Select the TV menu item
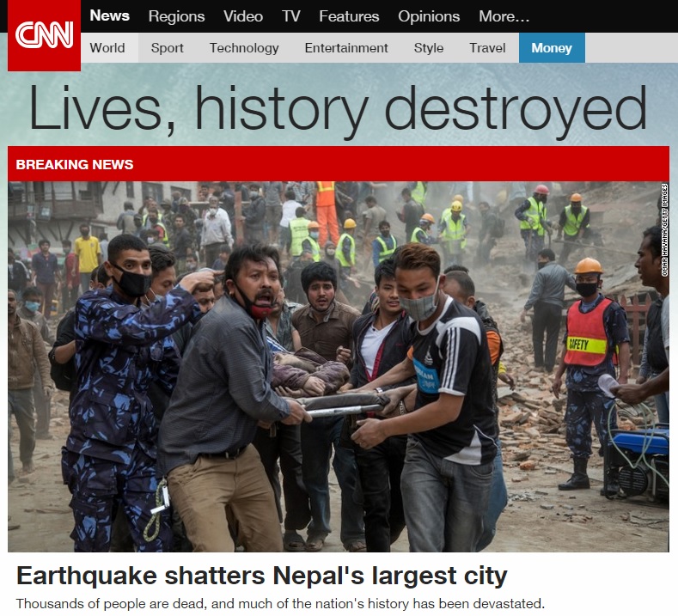678x616 pixels. tap(291, 16)
